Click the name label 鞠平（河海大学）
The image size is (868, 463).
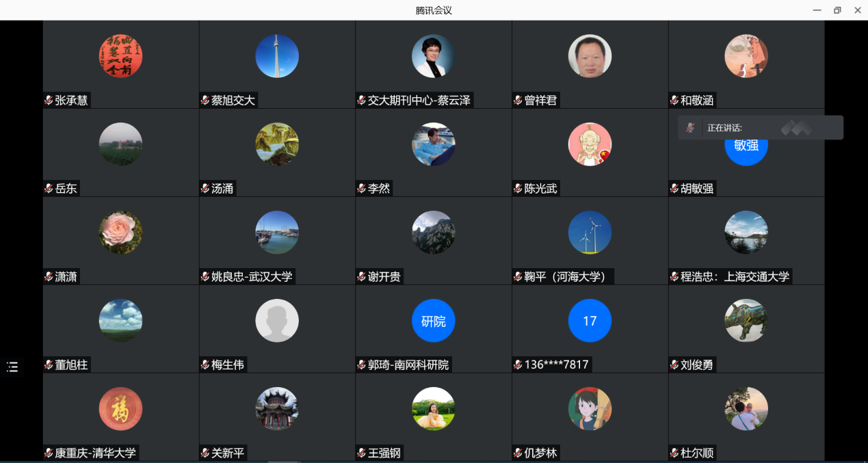(x=564, y=276)
